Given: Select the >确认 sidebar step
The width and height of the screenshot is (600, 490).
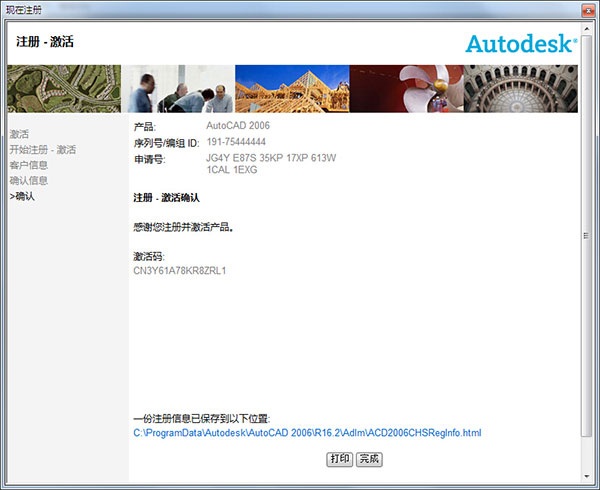Looking at the screenshot, I should tap(22, 196).
